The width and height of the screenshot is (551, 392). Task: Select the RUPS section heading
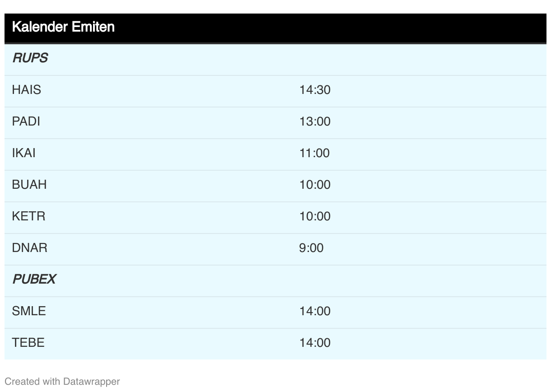click(30, 58)
